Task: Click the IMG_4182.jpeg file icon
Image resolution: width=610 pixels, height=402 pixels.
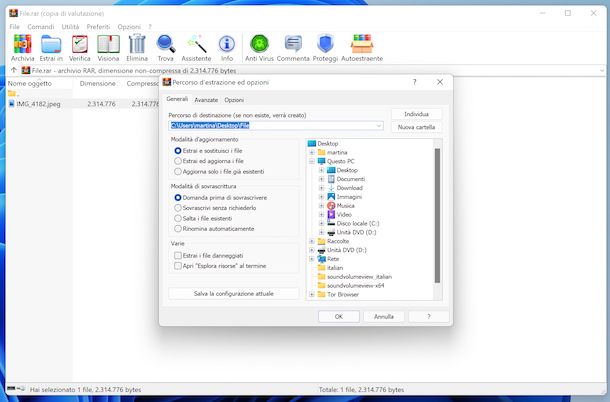Action: point(11,104)
